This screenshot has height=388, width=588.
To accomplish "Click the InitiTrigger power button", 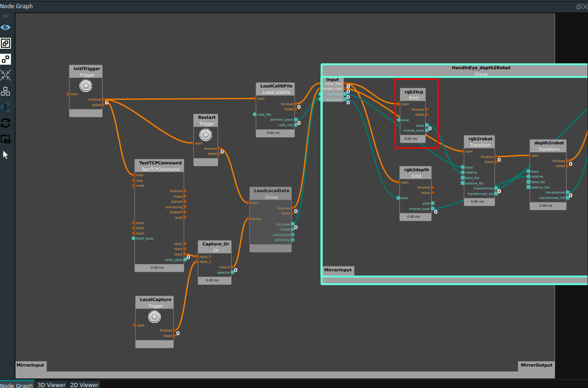I will 85,86.
